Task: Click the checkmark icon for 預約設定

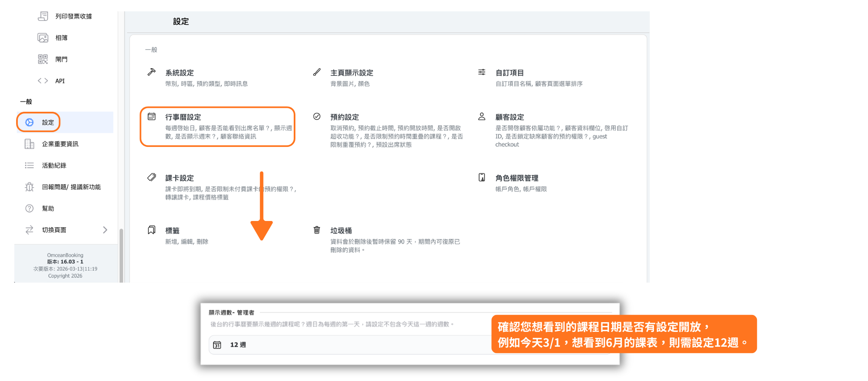Action: coord(317,116)
